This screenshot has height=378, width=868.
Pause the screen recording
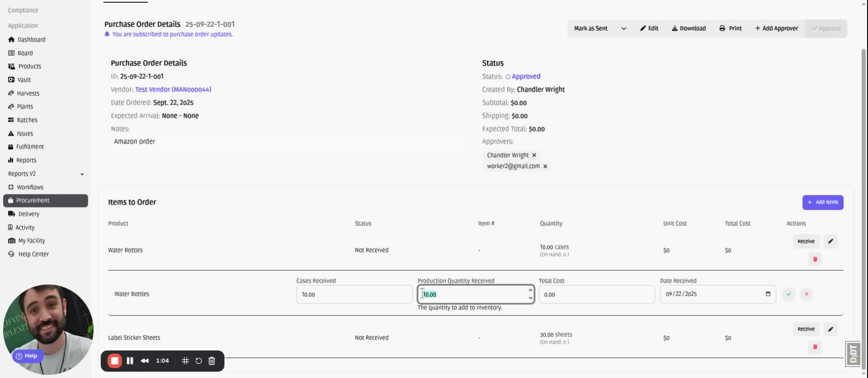point(130,361)
